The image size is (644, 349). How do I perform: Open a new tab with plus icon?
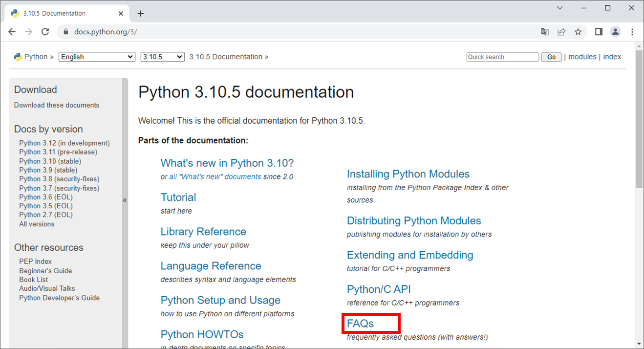(141, 13)
